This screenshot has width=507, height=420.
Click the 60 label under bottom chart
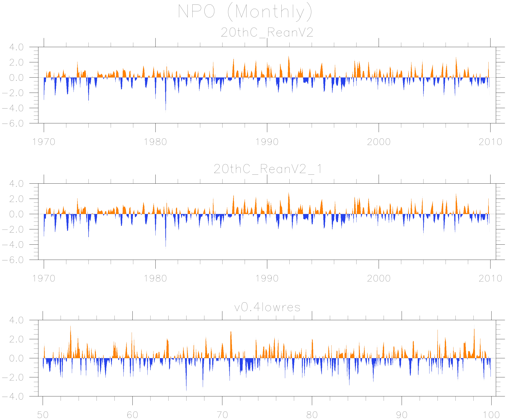pyautogui.click(x=132, y=415)
